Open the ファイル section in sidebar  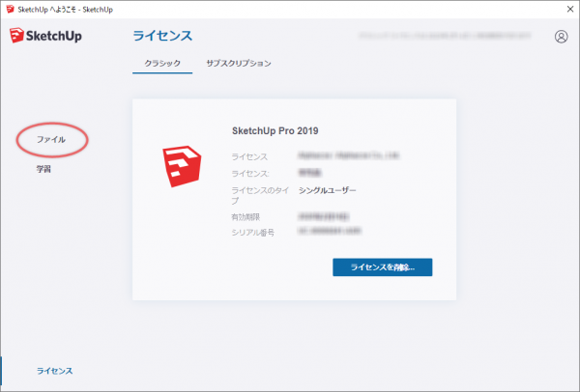pos(51,140)
